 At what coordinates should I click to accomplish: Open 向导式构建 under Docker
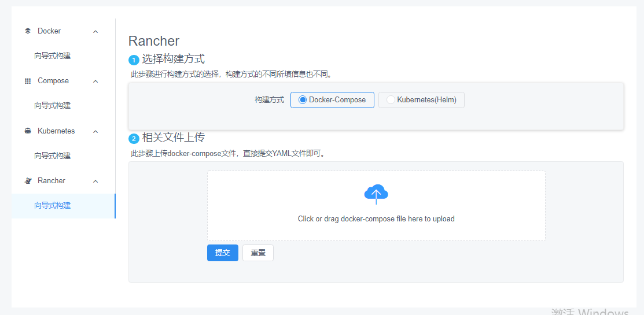[53, 56]
